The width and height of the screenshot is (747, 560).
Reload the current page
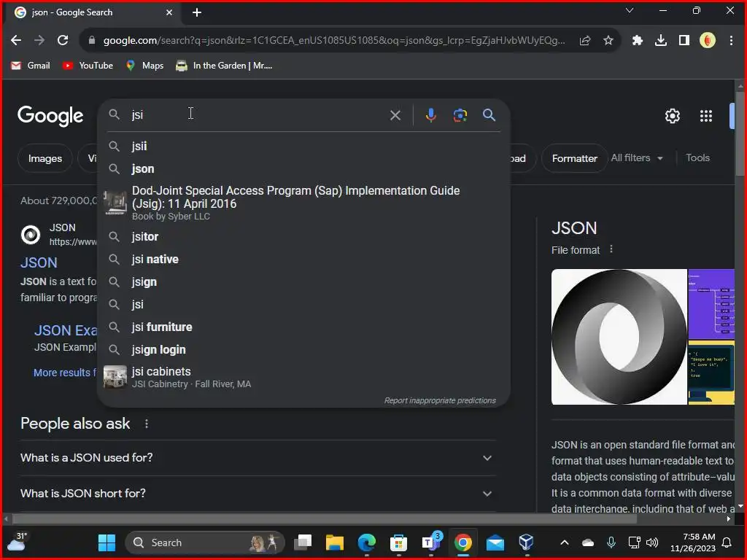[63, 41]
